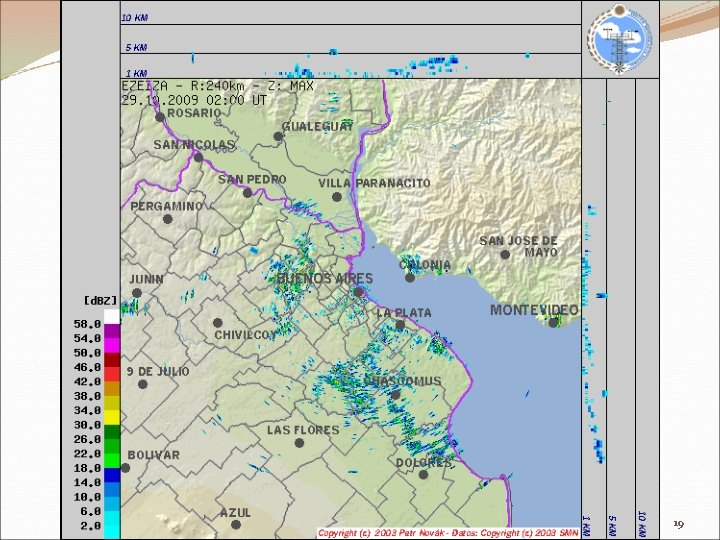Click the radar echoes west of Junin
This screenshot has width=720, height=540.
[x=131, y=307]
